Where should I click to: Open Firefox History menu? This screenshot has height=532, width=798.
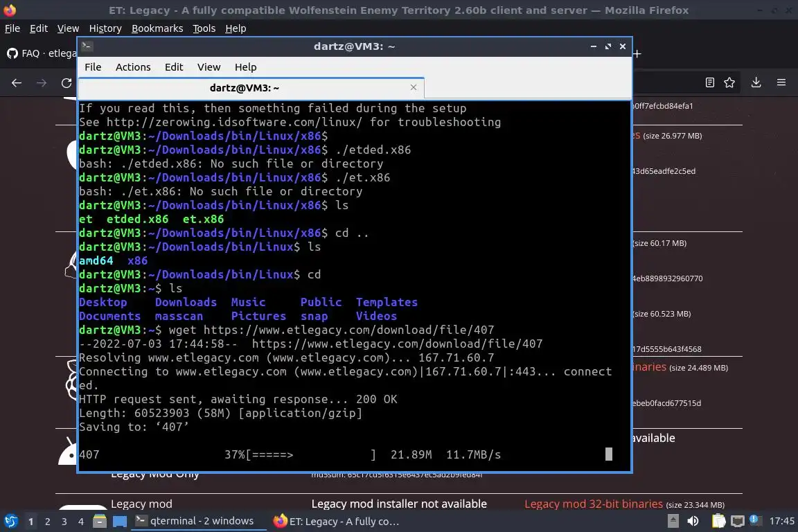tap(105, 28)
